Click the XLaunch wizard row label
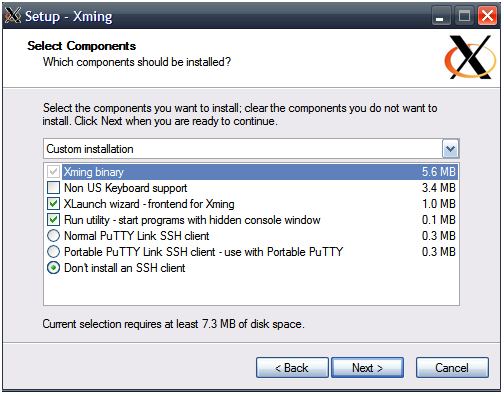503x394 pixels. (149, 204)
